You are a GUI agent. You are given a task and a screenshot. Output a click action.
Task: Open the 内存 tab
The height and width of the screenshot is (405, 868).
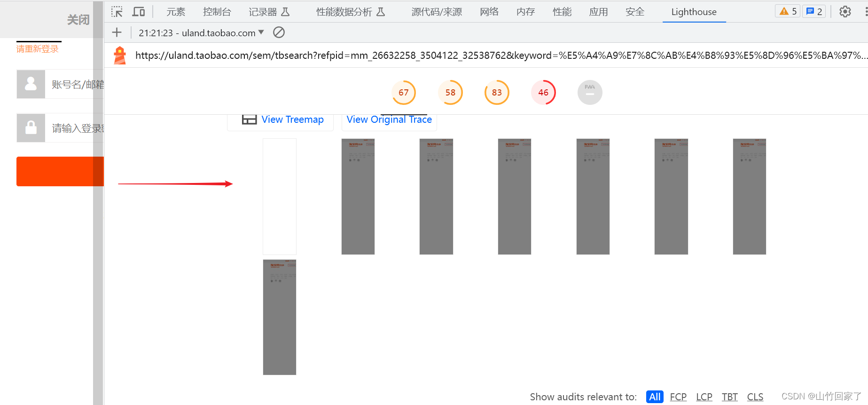(525, 12)
